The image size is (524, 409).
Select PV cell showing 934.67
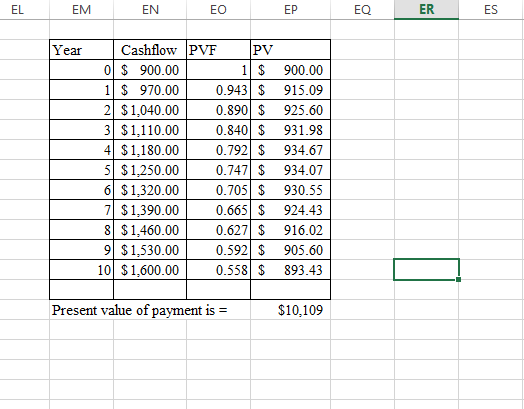pos(290,150)
